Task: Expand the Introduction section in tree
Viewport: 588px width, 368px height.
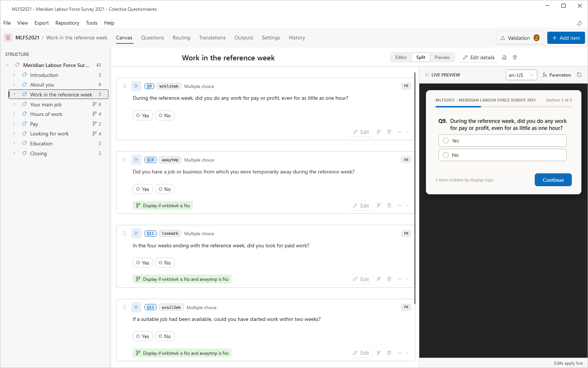Action: click(14, 75)
